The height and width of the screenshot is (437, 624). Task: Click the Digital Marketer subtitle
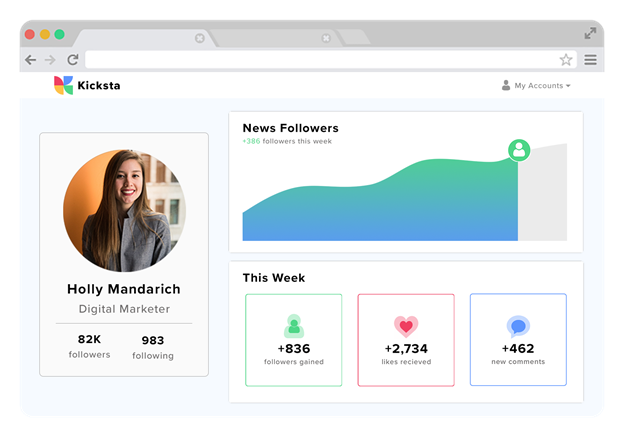click(124, 309)
